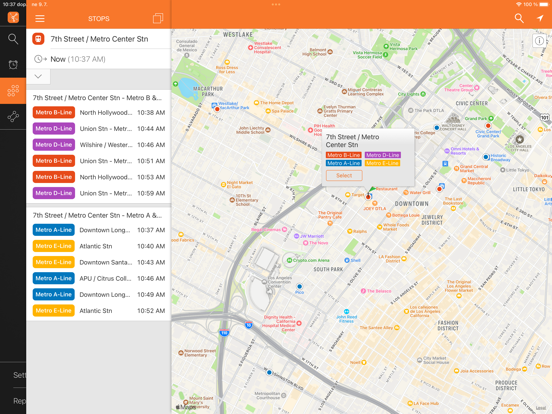The height and width of the screenshot is (414, 552).
Task: Tap Metro B-Line tag in map popup
Action: point(343,155)
